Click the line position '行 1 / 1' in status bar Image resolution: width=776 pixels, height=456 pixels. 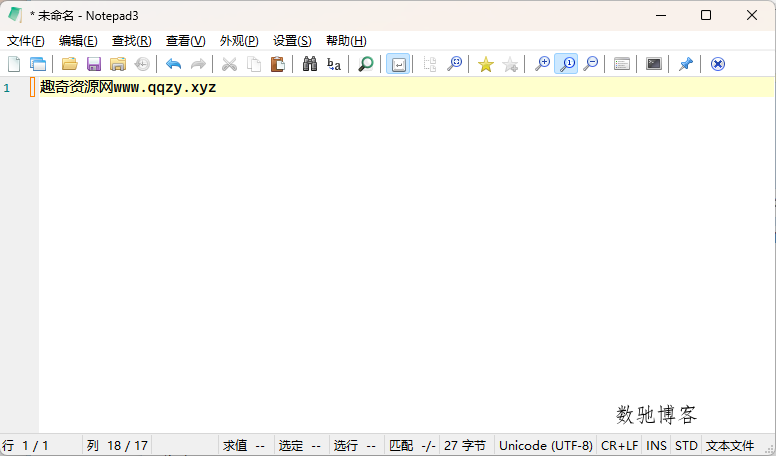26,446
